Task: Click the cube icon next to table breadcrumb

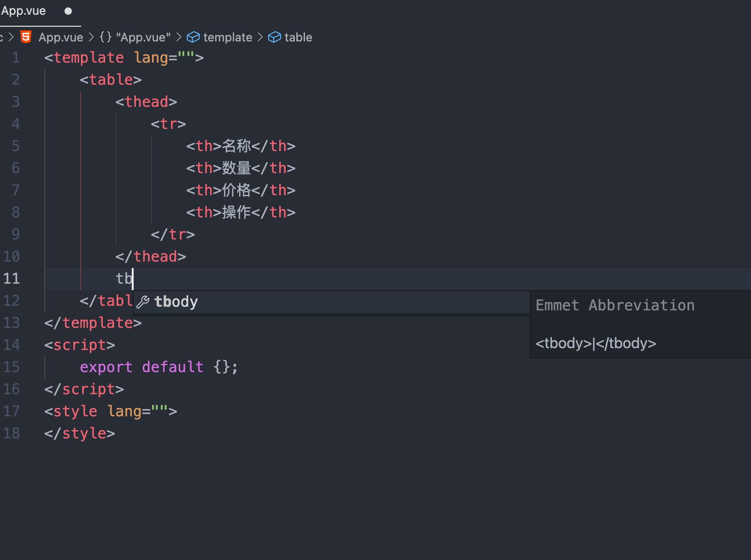Action: pos(275,37)
